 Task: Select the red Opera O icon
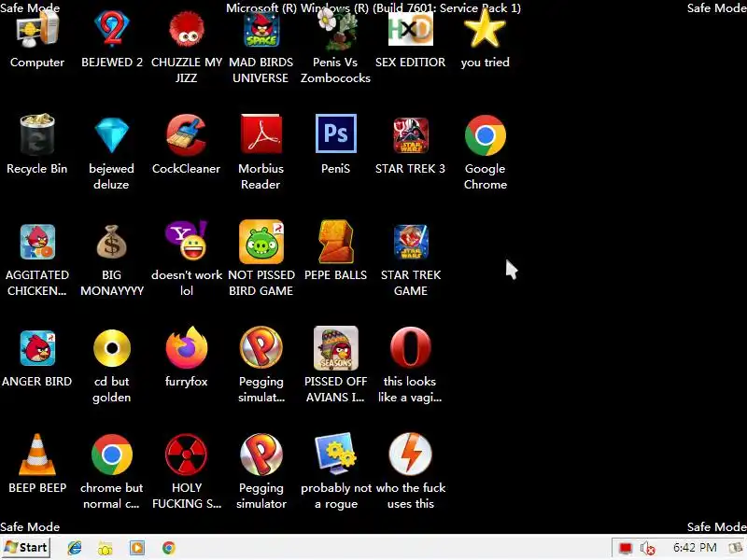pos(411,348)
